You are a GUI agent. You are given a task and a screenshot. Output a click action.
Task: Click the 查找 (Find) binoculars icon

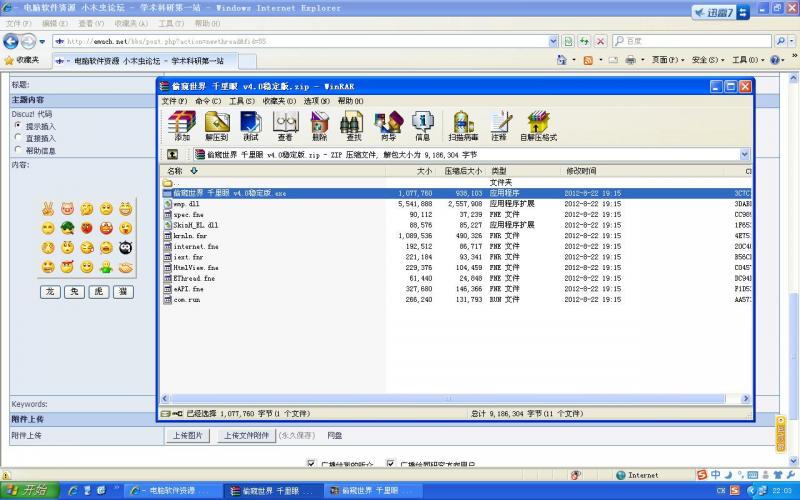[x=353, y=126]
